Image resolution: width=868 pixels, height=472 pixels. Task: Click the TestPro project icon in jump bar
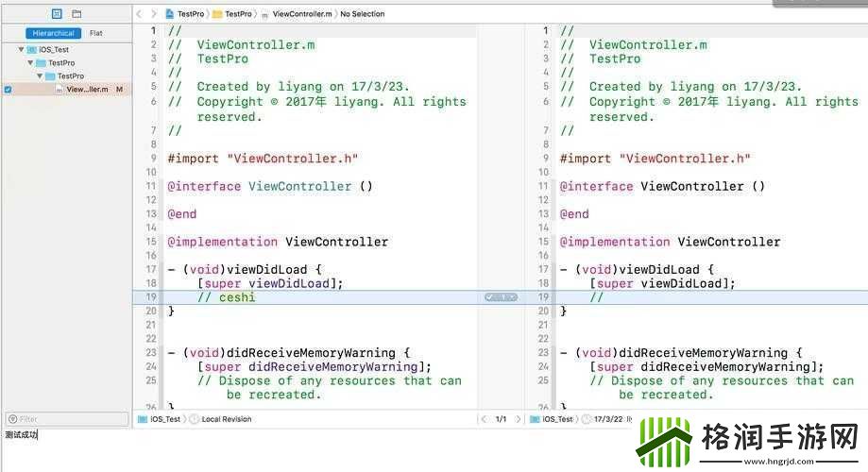pyautogui.click(x=170, y=14)
